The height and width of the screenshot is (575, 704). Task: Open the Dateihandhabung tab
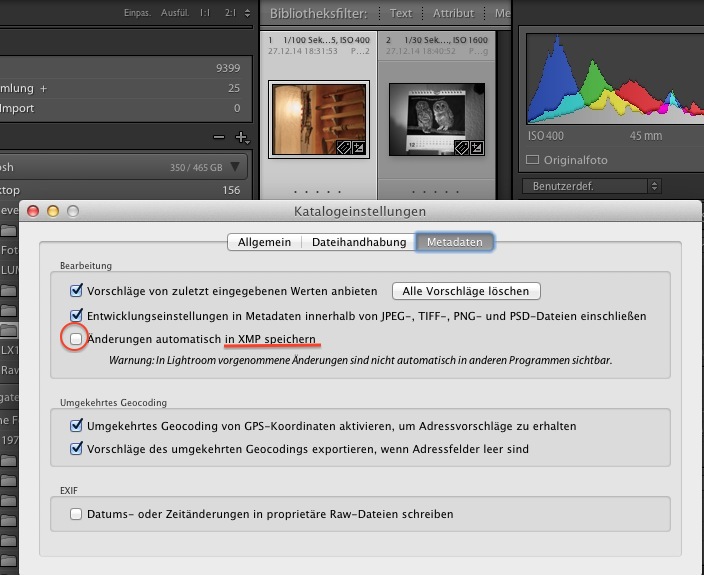(359, 242)
